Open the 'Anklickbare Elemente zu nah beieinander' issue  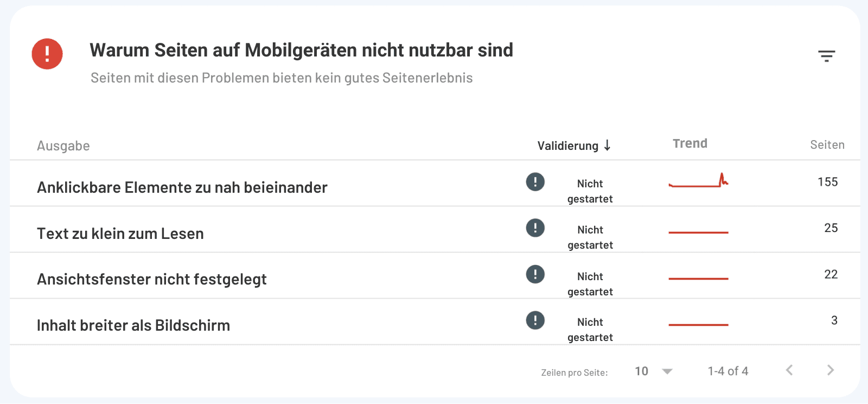182,187
